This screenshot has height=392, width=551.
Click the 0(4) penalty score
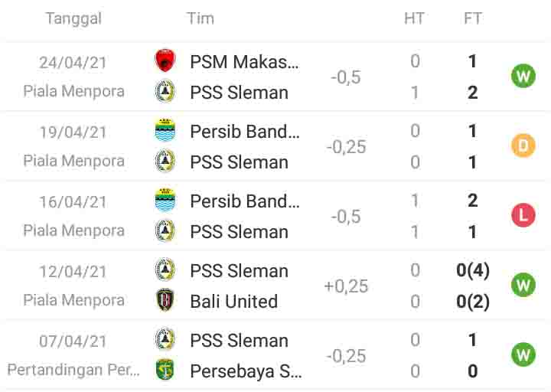pos(473,270)
